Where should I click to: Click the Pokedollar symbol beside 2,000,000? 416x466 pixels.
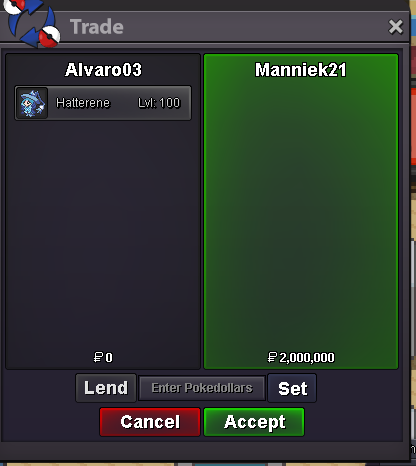point(272,357)
